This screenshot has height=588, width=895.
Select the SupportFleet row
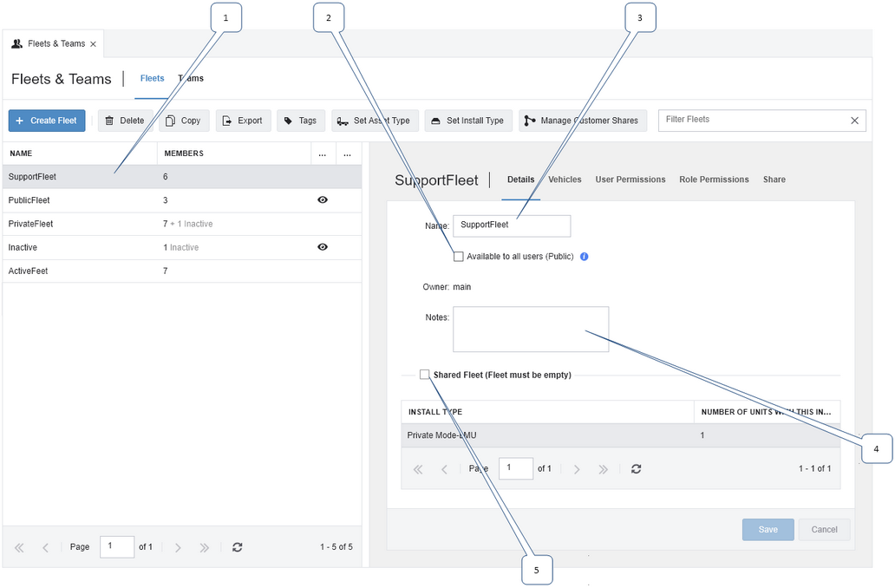pyautogui.click(x=182, y=177)
